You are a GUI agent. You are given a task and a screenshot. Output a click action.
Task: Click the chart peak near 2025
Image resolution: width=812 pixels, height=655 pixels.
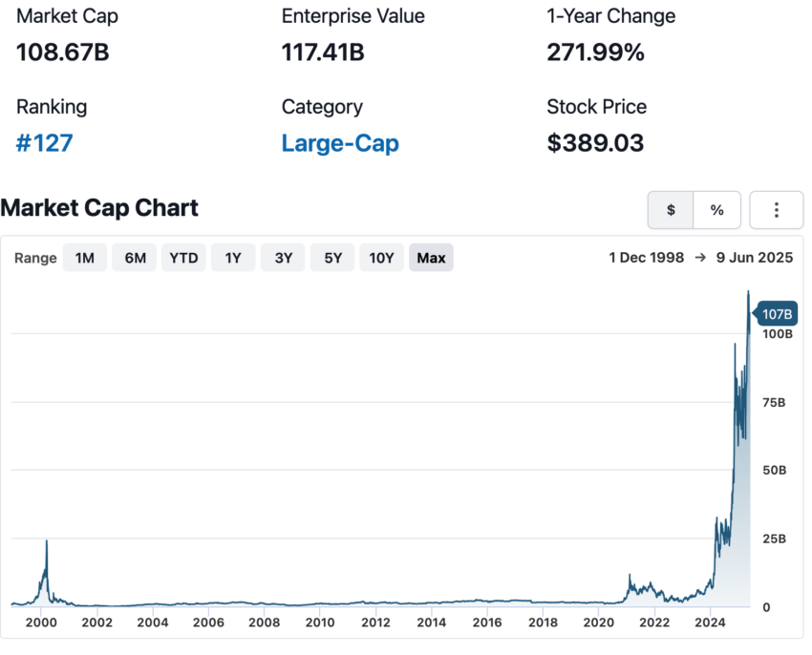pyautogui.click(x=748, y=293)
